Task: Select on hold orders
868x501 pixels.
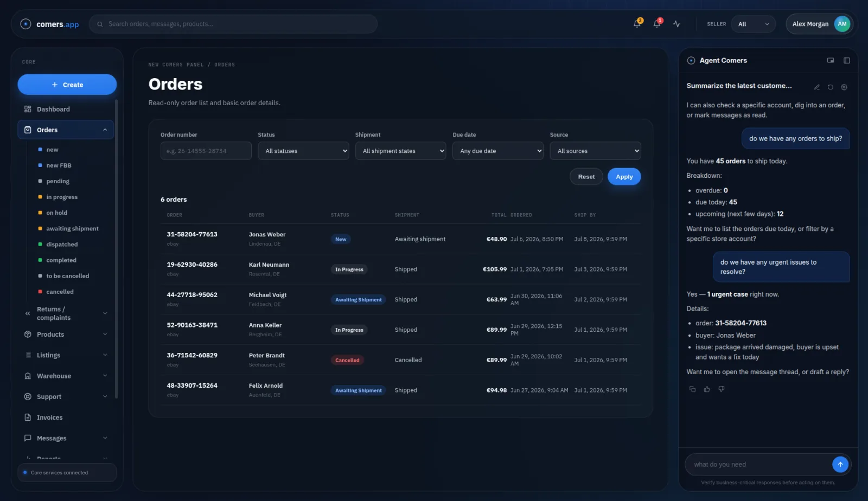Action: [x=56, y=213]
